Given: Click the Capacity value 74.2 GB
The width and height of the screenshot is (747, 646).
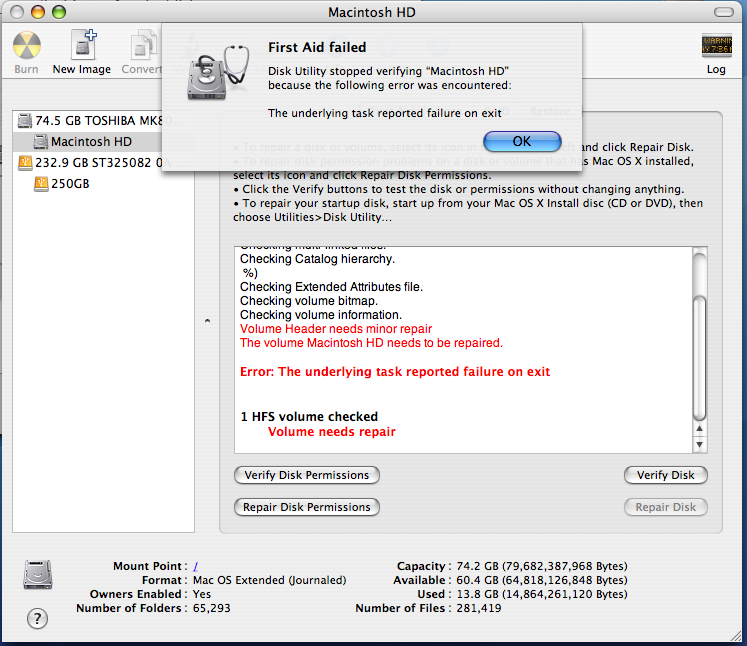Looking at the screenshot, I should 542,566.
